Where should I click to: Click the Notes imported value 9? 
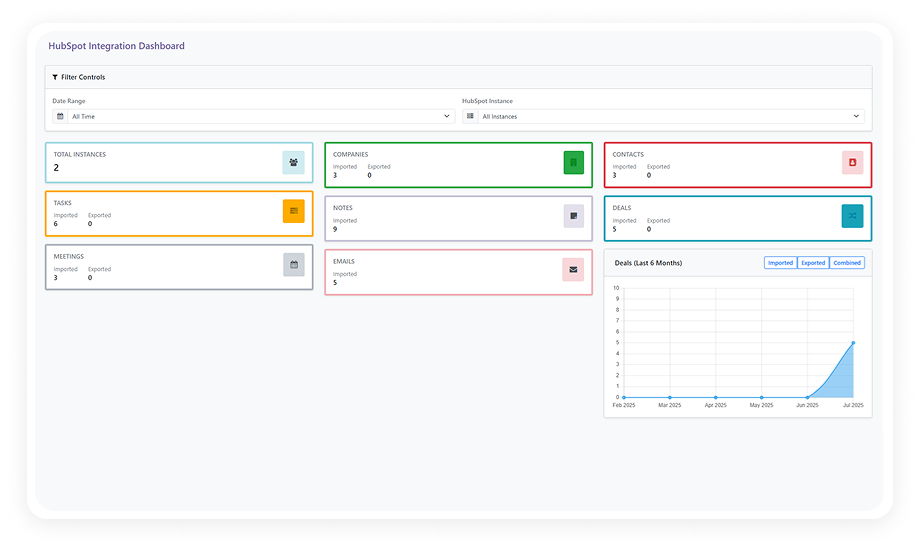[x=335, y=229]
